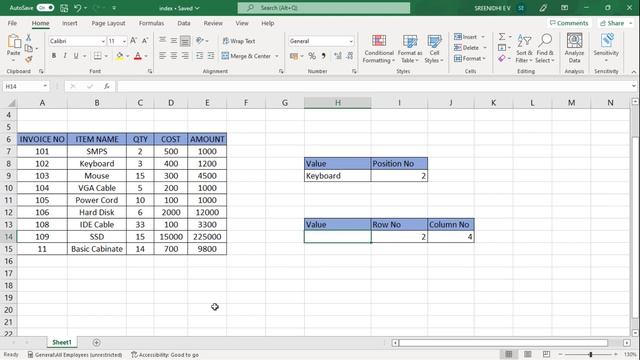
Task: Click the Save icon in title bar
Action: (x=64, y=8)
